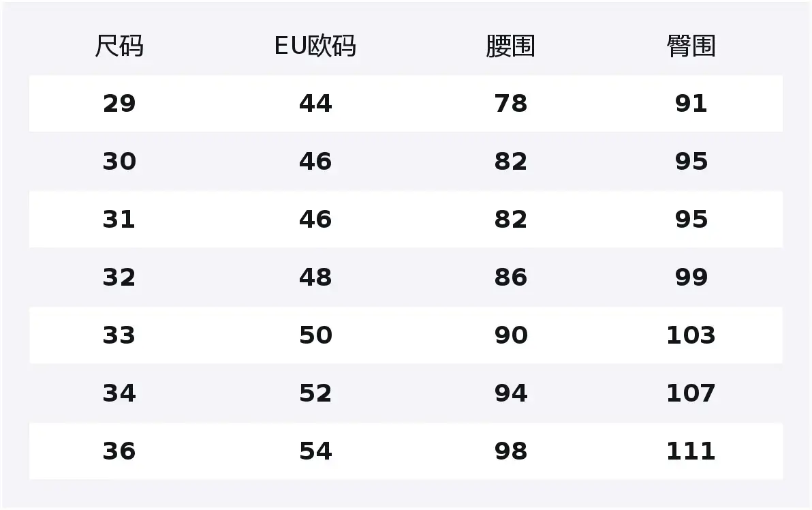
Task: Click hip value 91
Action: 691,104
